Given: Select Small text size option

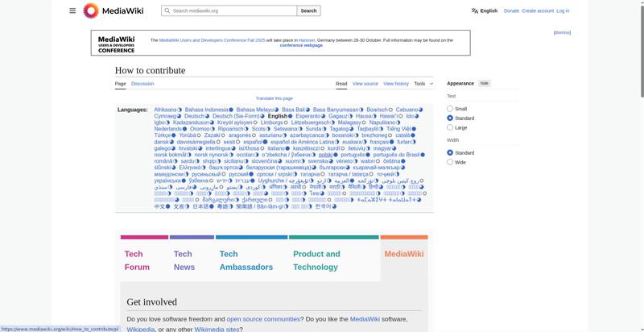Looking at the screenshot, I should click(449, 108).
